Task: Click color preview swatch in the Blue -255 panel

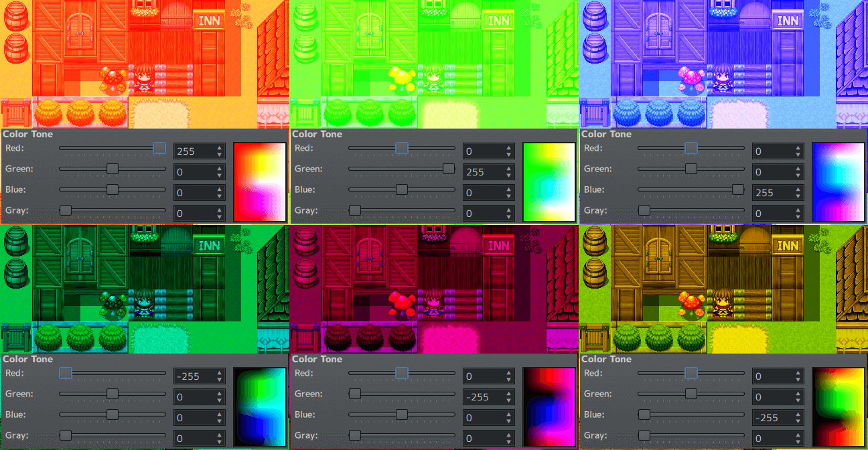Action: pos(839,406)
